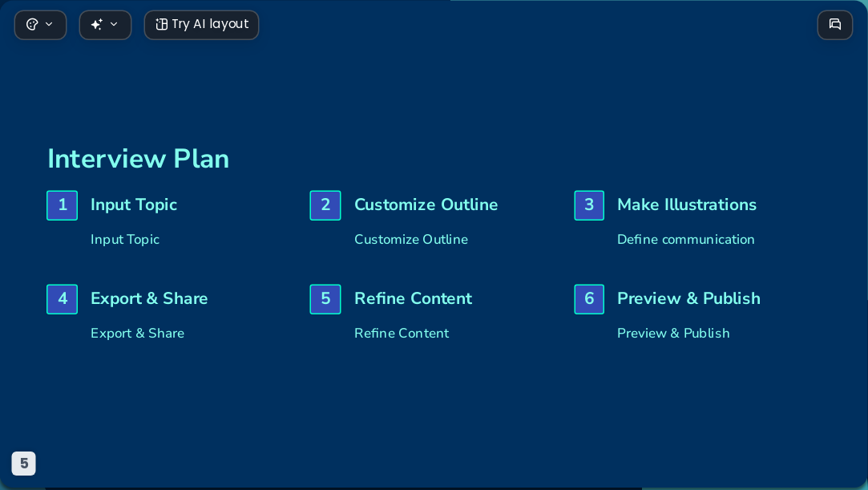Select the smaller Refine Content description
Viewport: 868px width, 490px height.
coord(402,334)
